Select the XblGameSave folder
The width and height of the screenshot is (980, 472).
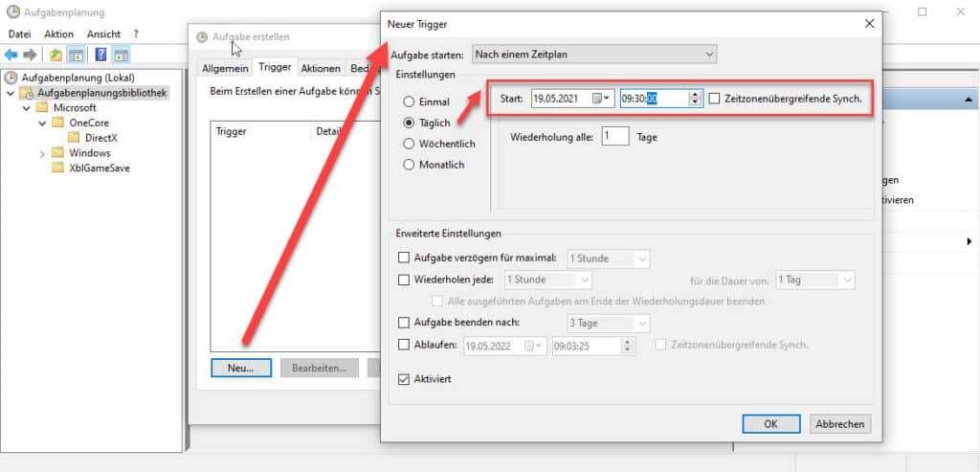pos(100,168)
